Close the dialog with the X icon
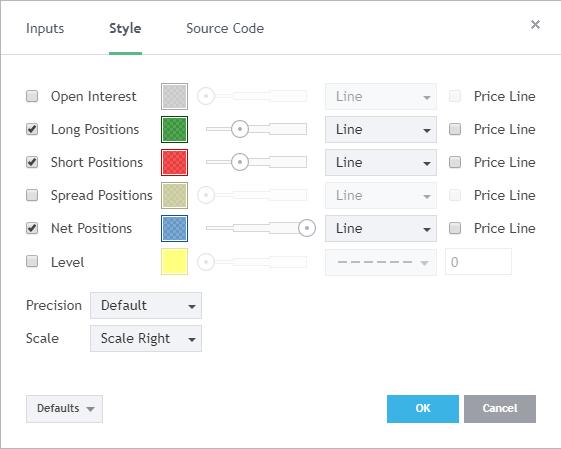Image resolution: width=561 pixels, height=449 pixels. click(535, 25)
